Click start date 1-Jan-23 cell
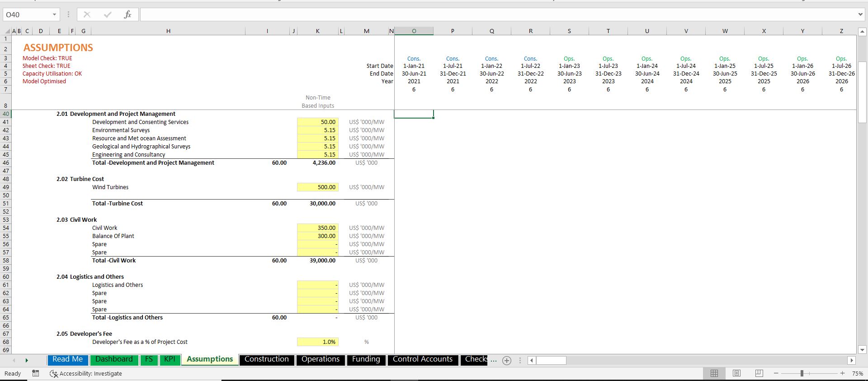This screenshot has width=868, height=381. pyautogui.click(x=569, y=66)
